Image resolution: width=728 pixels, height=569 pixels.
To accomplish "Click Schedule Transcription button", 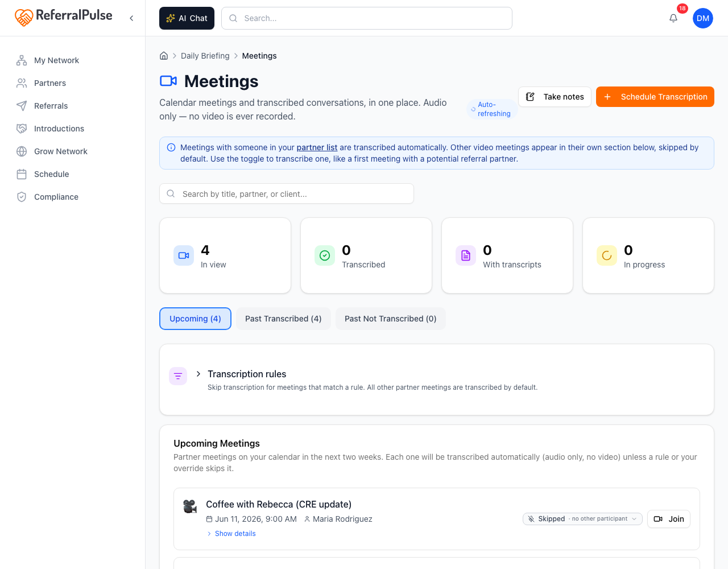I will click(655, 97).
